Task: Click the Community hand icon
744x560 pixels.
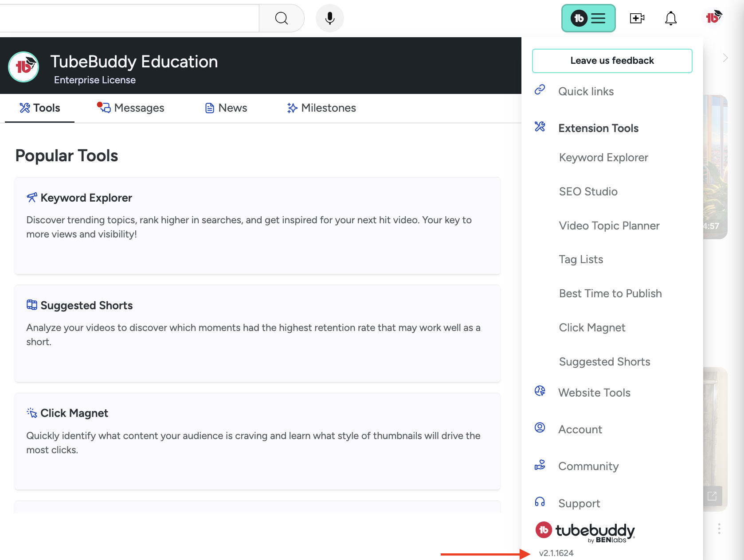Action: coord(540,465)
